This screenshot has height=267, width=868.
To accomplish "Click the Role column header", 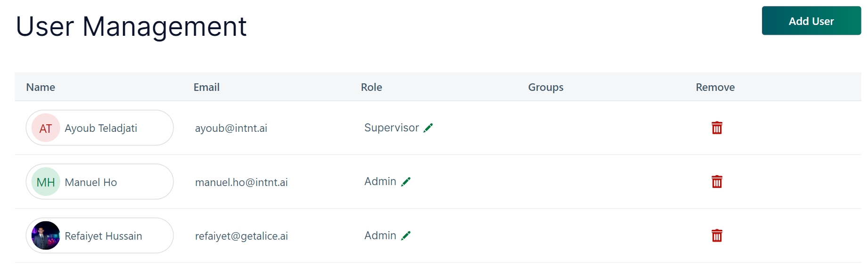I will [371, 87].
